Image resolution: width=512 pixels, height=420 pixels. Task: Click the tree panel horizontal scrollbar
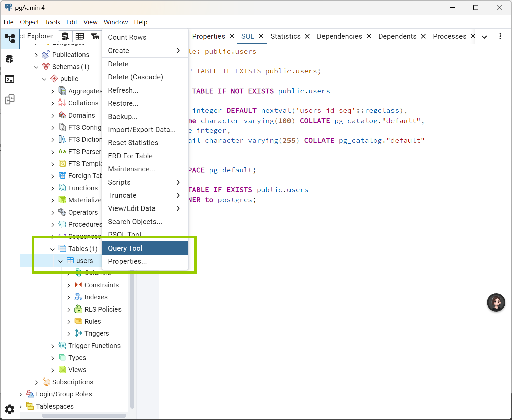click(84, 416)
